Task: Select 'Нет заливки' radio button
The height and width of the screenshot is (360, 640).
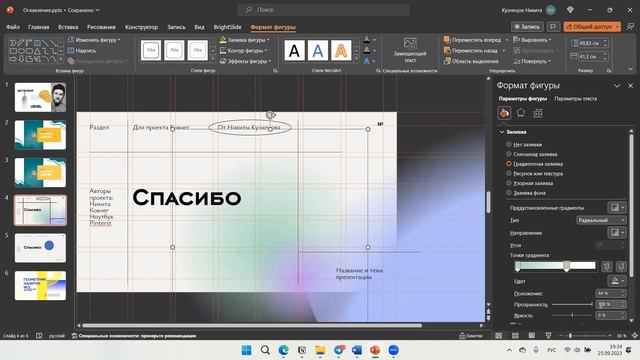Action: coord(509,144)
